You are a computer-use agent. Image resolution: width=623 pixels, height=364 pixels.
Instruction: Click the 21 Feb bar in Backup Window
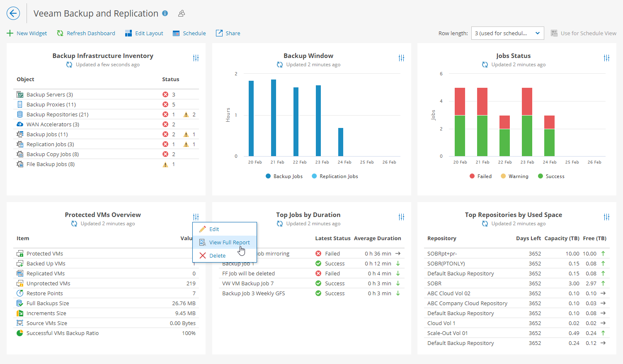click(274, 118)
